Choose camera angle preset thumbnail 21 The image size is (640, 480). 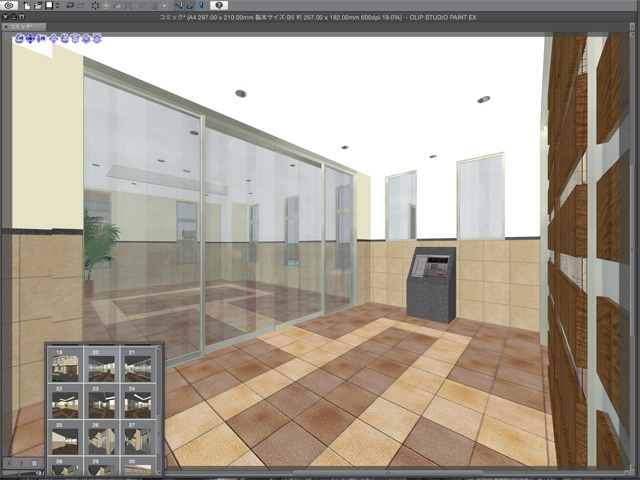(138, 365)
